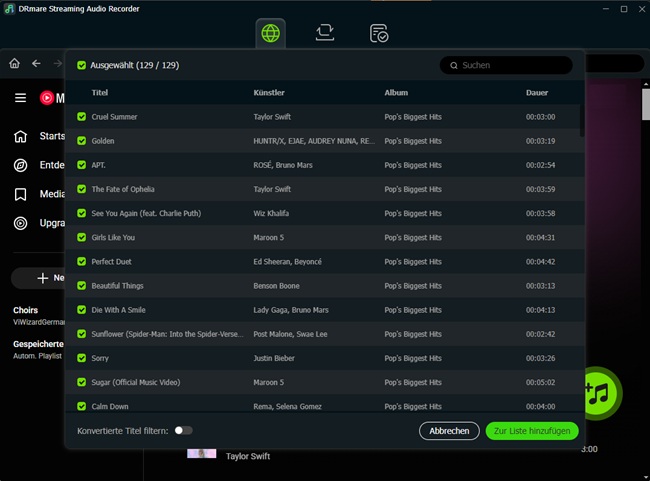Screen dimensions: 650x481
Task: Enable the Konvertierte Titel filtern switch
Action: pos(183,430)
